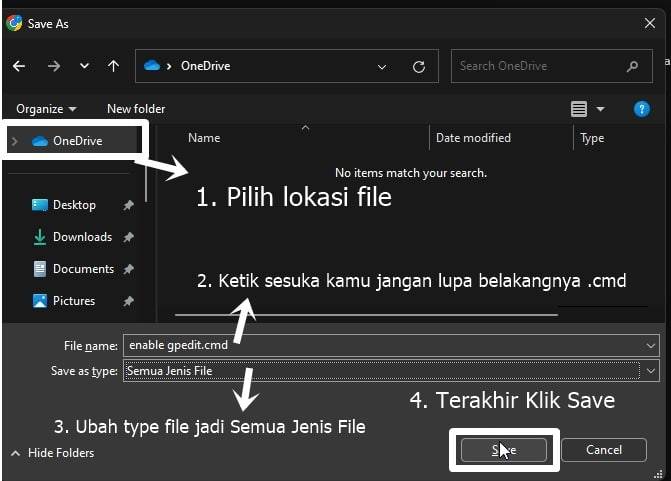
Task: Open the view options dropdown arrow
Action: (x=600, y=109)
